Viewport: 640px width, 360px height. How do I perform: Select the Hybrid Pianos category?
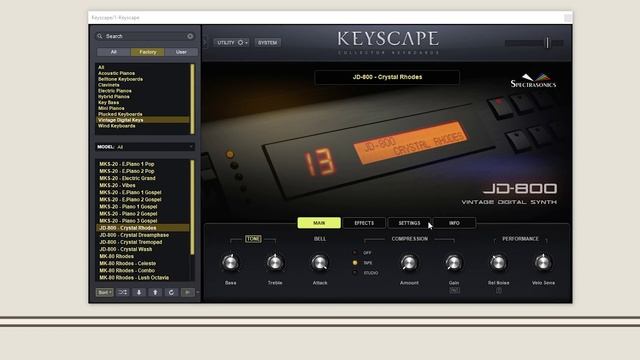coord(143,97)
